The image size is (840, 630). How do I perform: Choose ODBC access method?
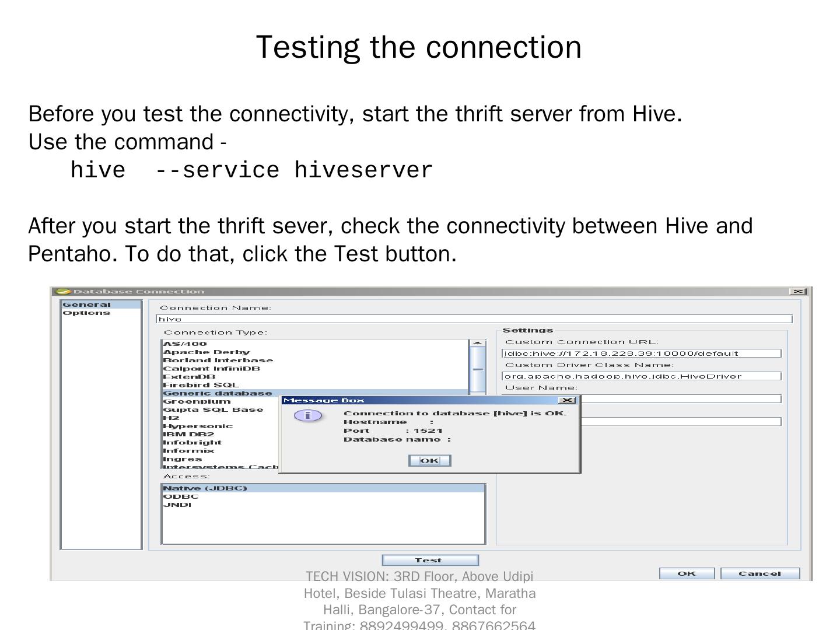[181, 496]
